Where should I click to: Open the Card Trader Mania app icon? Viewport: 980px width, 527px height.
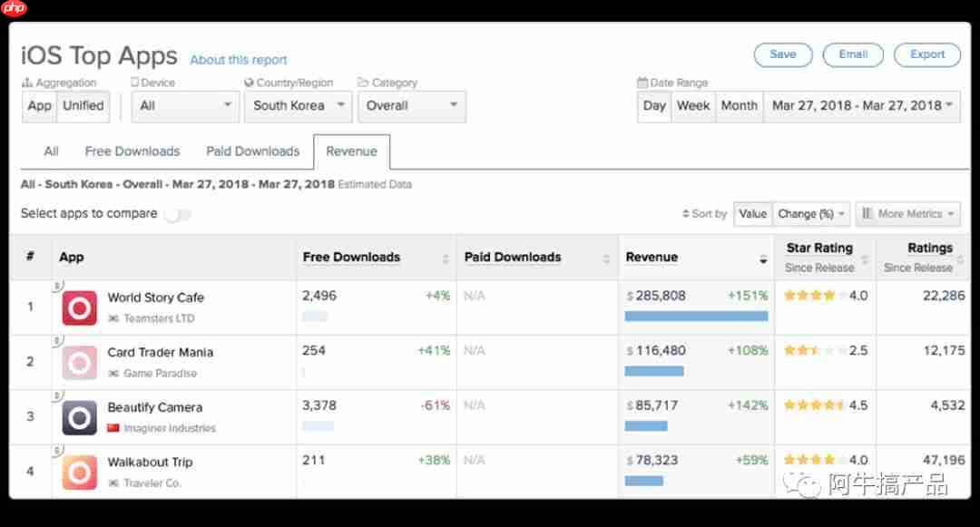(79, 363)
